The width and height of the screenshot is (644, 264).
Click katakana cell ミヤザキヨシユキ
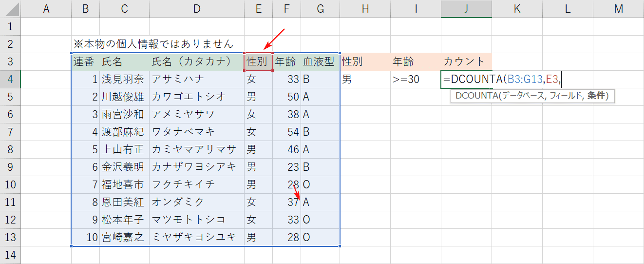click(x=197, y=237)
